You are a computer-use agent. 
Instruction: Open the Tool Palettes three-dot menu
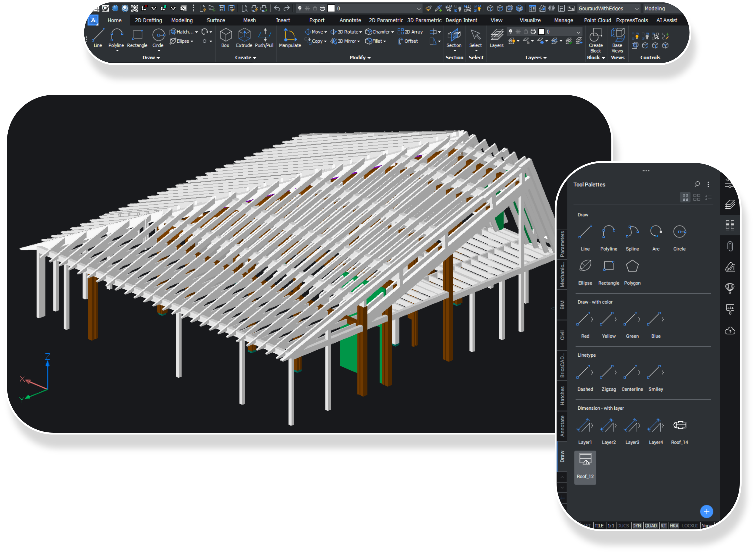coord(708,184)
